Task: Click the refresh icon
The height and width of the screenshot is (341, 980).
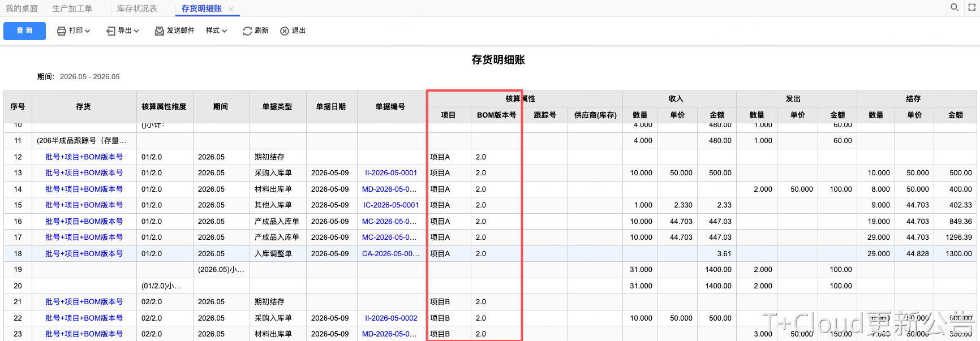Action: click(x=247, y=31)
